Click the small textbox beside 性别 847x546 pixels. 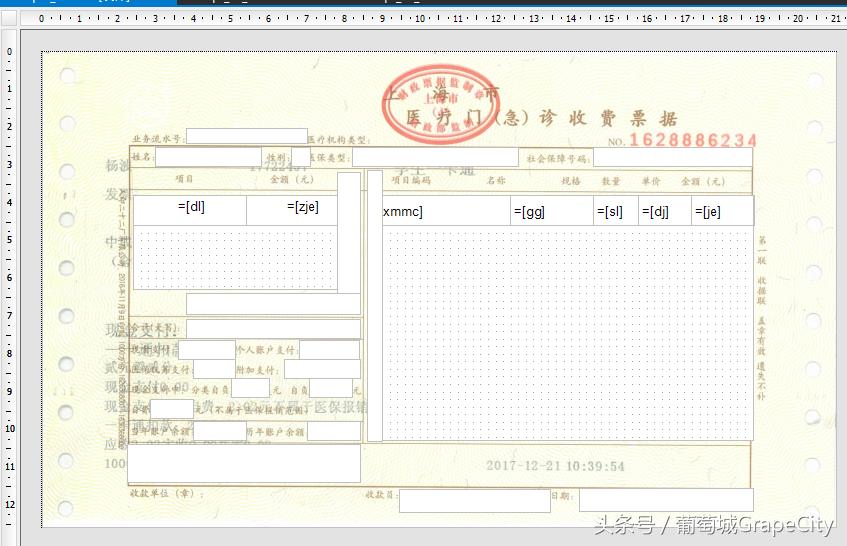point(301,157)
